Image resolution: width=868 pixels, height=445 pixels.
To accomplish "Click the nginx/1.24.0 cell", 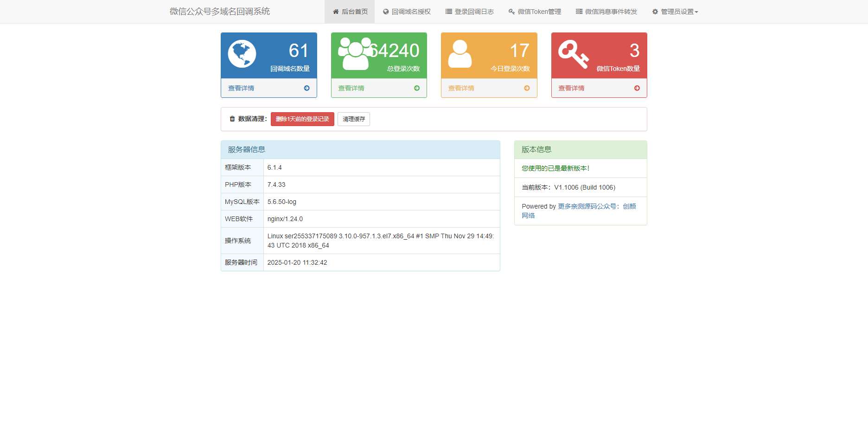I will [x=382, y=219].
